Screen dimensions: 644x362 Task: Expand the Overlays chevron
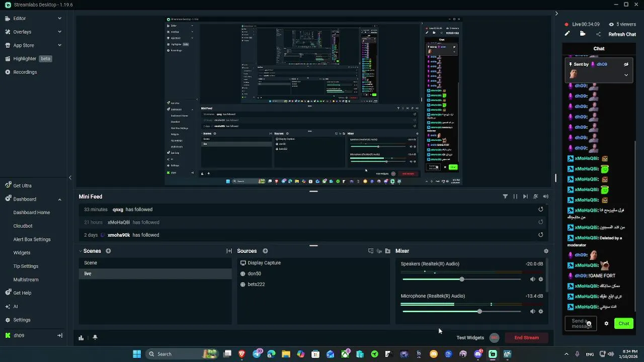(59, 32)
